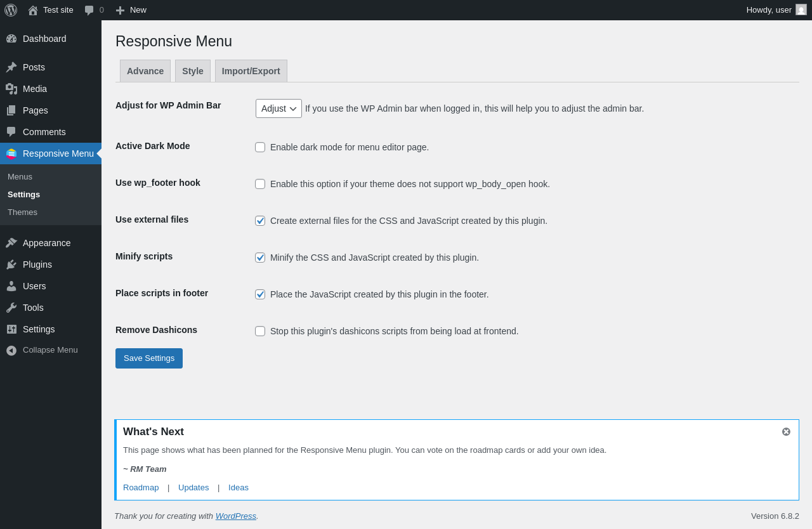The image size is (812, 529).
Task: Click the Dashboard gauge icon
Action: (x=11, y=39)
